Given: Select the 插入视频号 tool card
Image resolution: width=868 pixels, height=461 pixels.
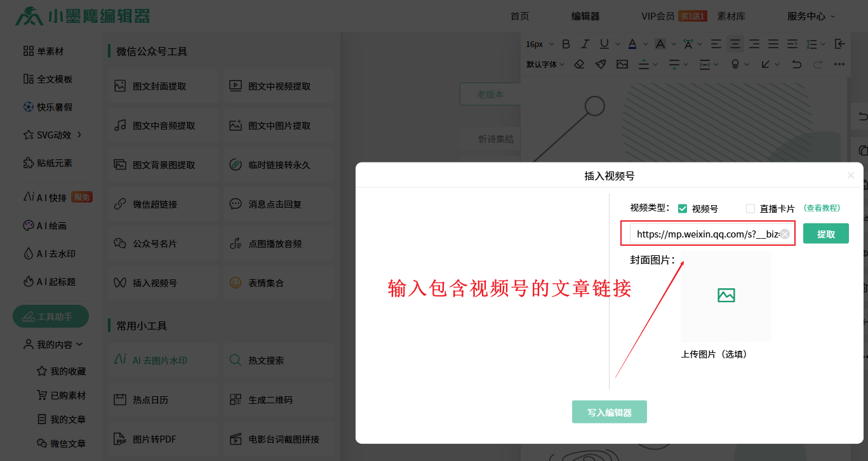Looking at the screenshot, I should click(x=163, y=283).
